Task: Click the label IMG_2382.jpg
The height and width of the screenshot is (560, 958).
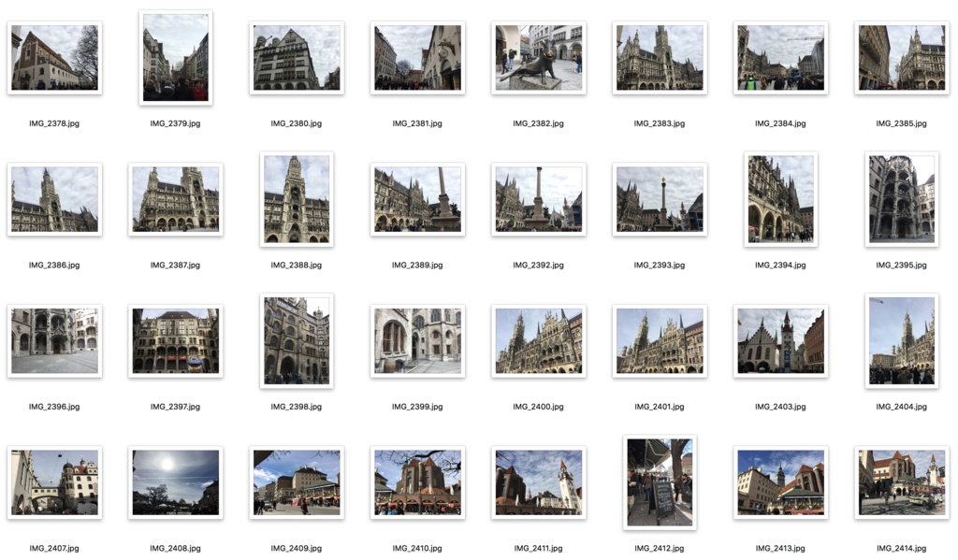Action: click(x=538, y=123)
